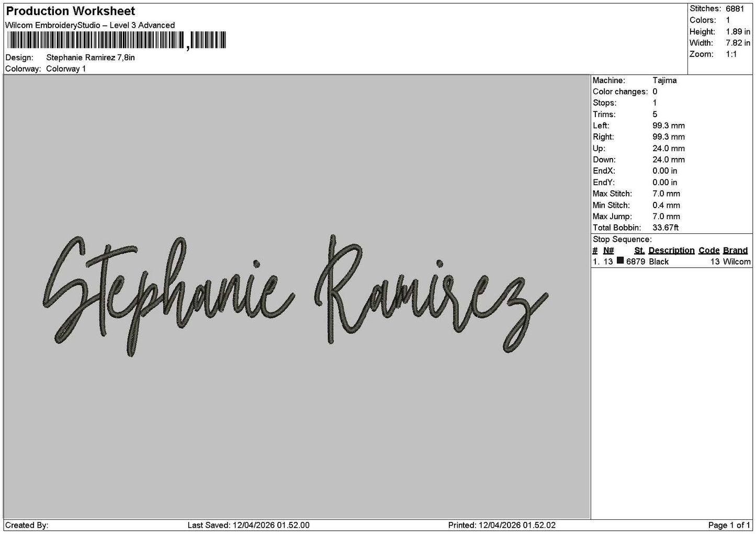Screen dimensions: 756x534
Task: Click the Stitches value 6881
Action: click(x=735, y=9)
